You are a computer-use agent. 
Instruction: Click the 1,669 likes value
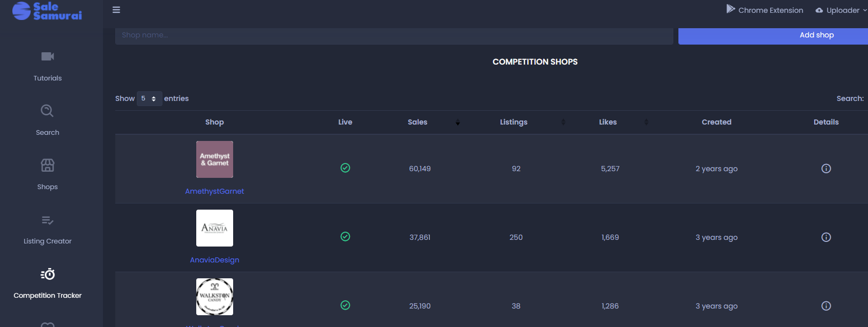[610, 237]
